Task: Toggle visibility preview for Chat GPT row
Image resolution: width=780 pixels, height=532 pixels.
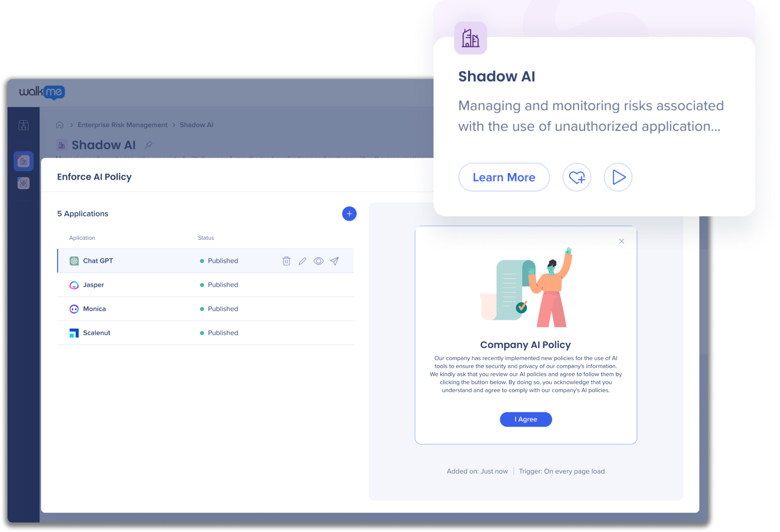Action: (318, 261)
